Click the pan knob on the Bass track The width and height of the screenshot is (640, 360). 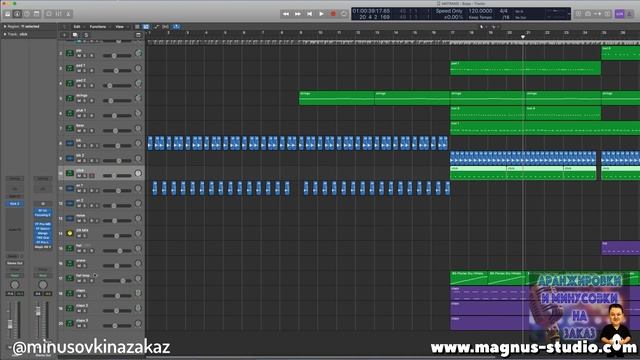point(138,128)
